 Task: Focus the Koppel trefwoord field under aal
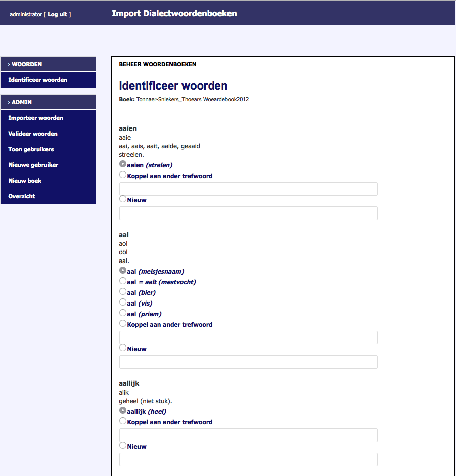click(248, 337)
